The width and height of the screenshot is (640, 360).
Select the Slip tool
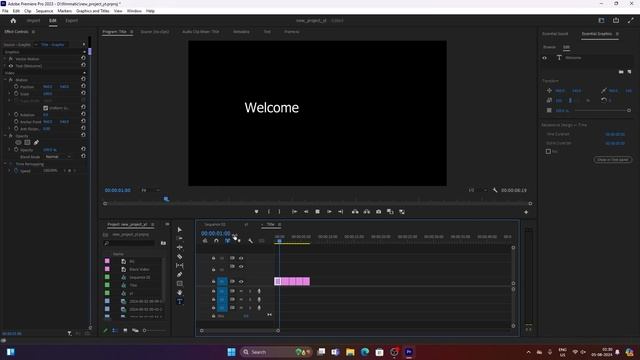(x=180, y=266)
